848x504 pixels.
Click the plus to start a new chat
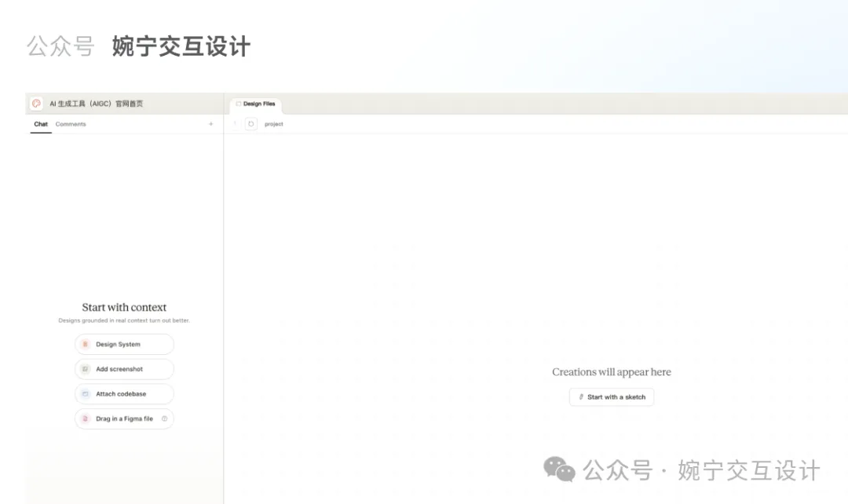tap(210, 124)
